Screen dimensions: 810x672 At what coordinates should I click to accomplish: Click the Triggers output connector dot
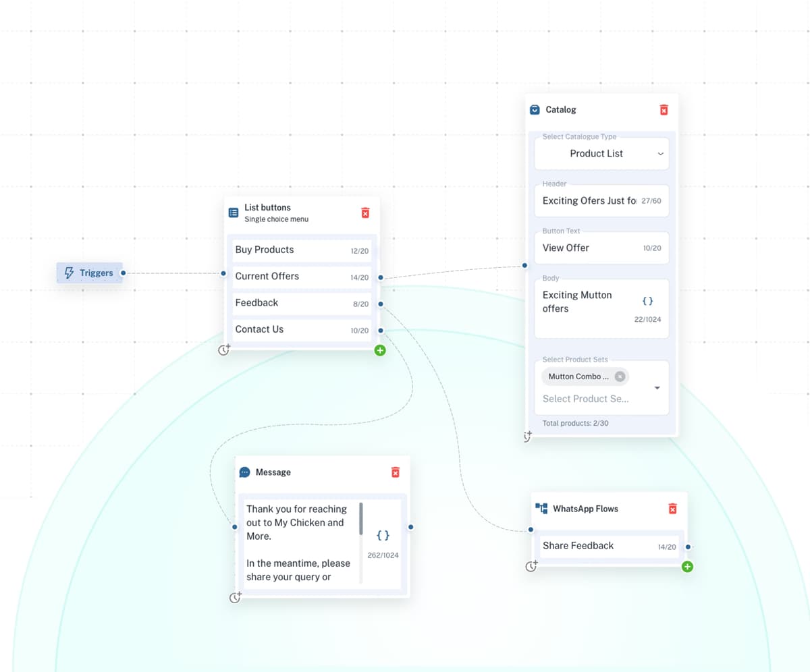tap(123, 273)
